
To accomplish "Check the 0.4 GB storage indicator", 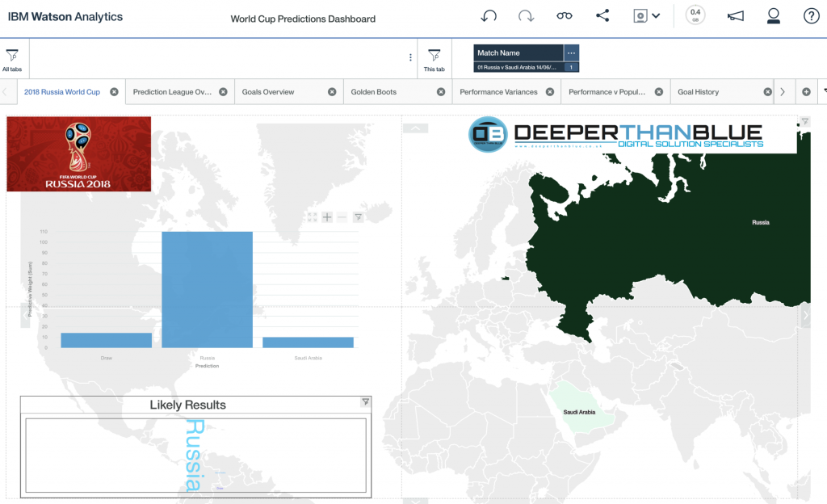I will pyautogui.click(x=695, y=15).
